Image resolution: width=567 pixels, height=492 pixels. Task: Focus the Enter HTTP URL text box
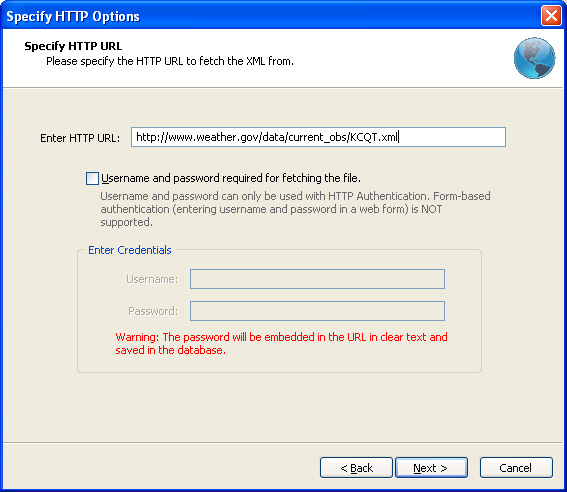[x=318, y=137]
